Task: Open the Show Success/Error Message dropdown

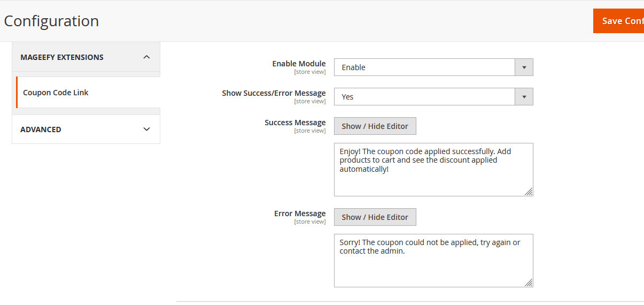Action: point(425,97)
